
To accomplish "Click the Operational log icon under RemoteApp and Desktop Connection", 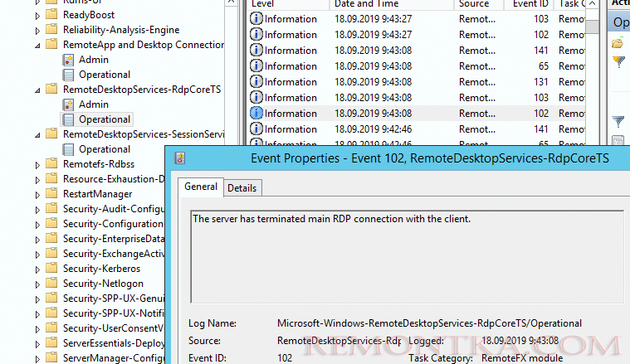I will (x=68, y=75).
